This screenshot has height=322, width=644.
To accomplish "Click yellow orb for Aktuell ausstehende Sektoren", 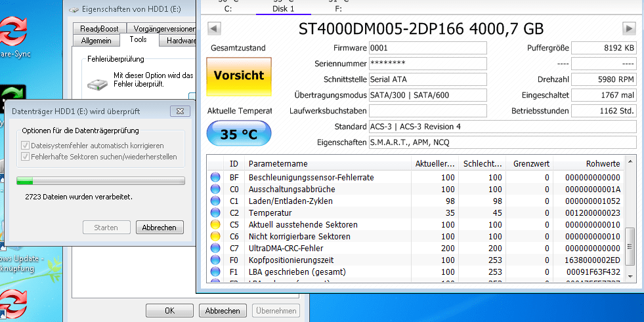I will [x=215, y=225].
